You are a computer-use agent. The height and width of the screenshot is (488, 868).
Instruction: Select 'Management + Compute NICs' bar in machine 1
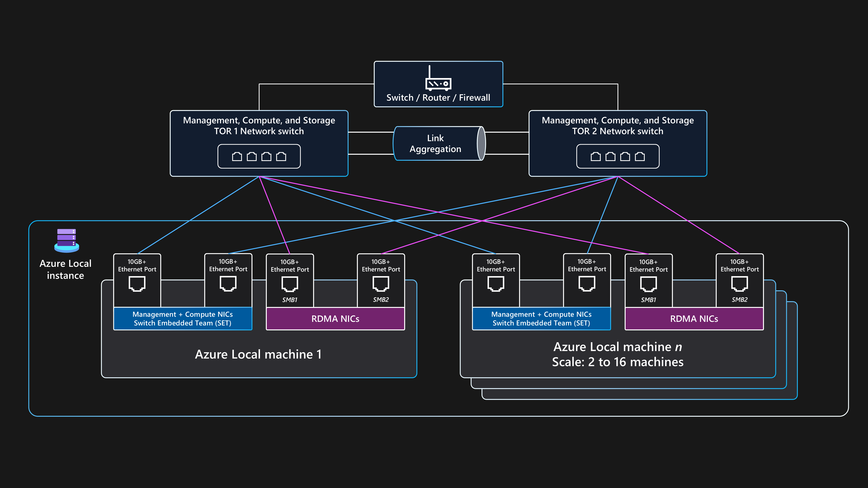[x=183, y=319]
